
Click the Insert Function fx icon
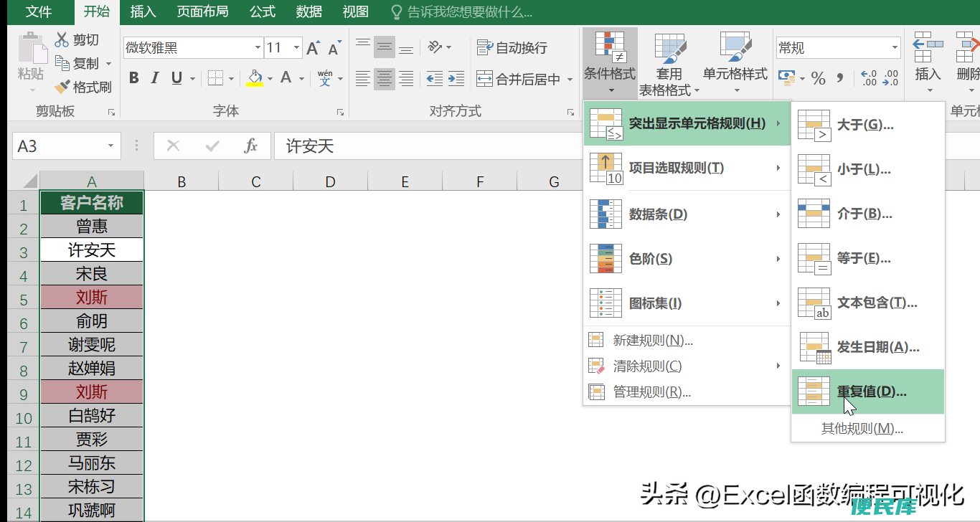[250, 146]
